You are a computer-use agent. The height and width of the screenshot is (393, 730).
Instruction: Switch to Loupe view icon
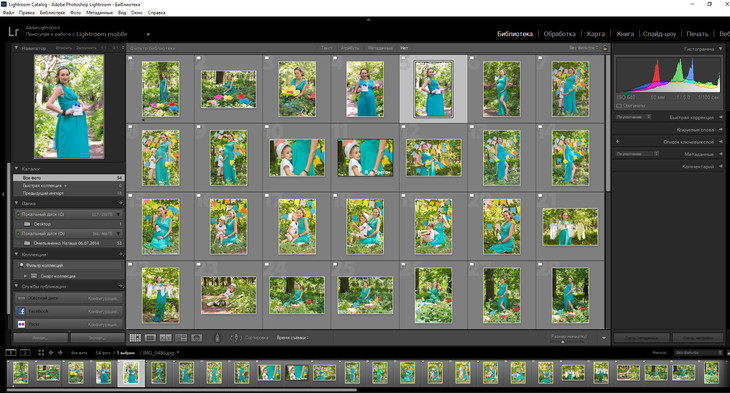pyautogui.click(x=150, y=338)
